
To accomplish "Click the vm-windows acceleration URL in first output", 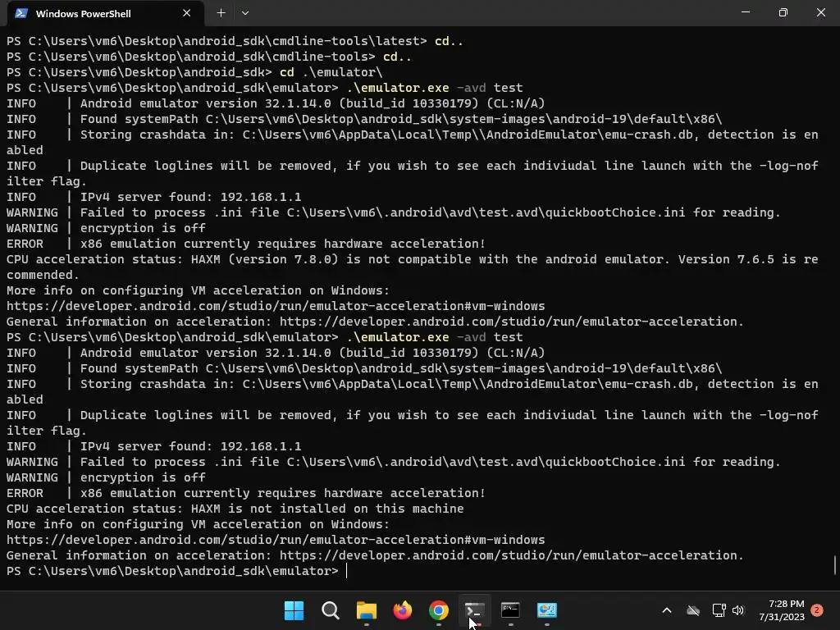I will click(x=276, y=306).
